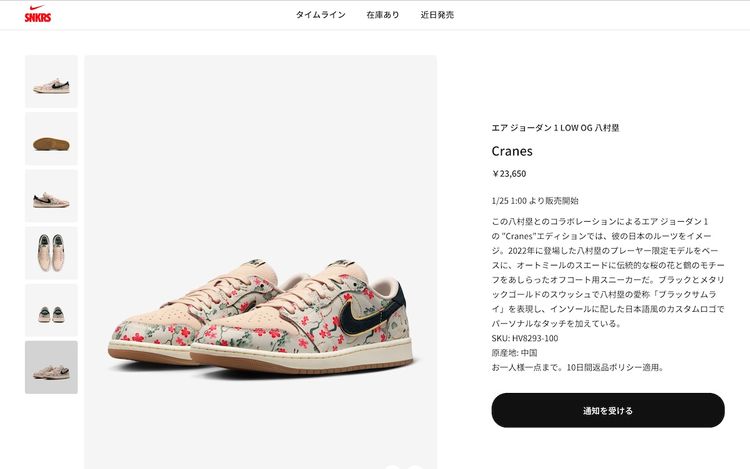Click the Cranes product title

512,151
